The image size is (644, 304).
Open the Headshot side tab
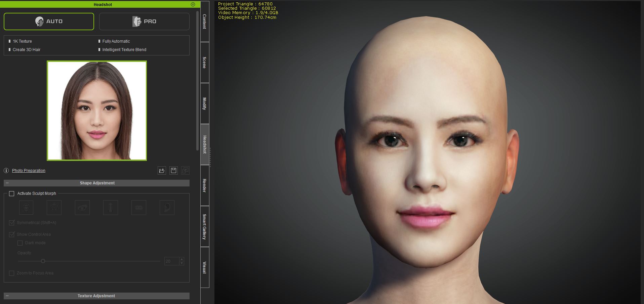[204, 144]
